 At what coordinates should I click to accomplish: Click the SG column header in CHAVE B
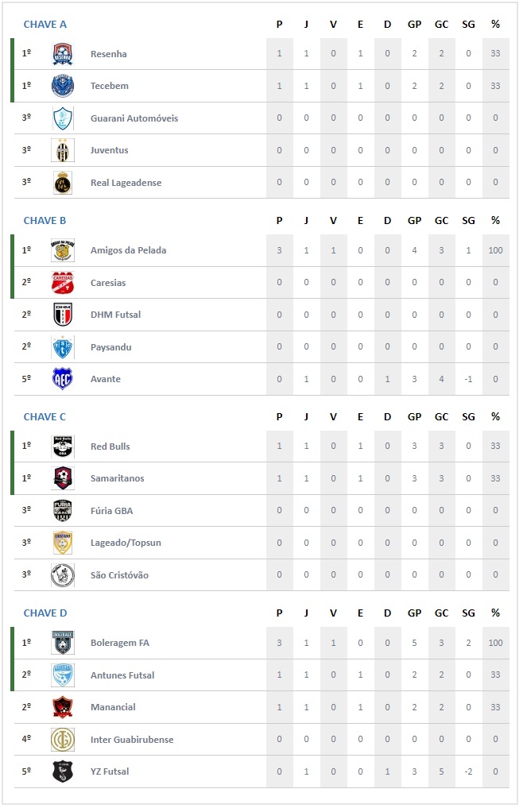pos(469,221)
